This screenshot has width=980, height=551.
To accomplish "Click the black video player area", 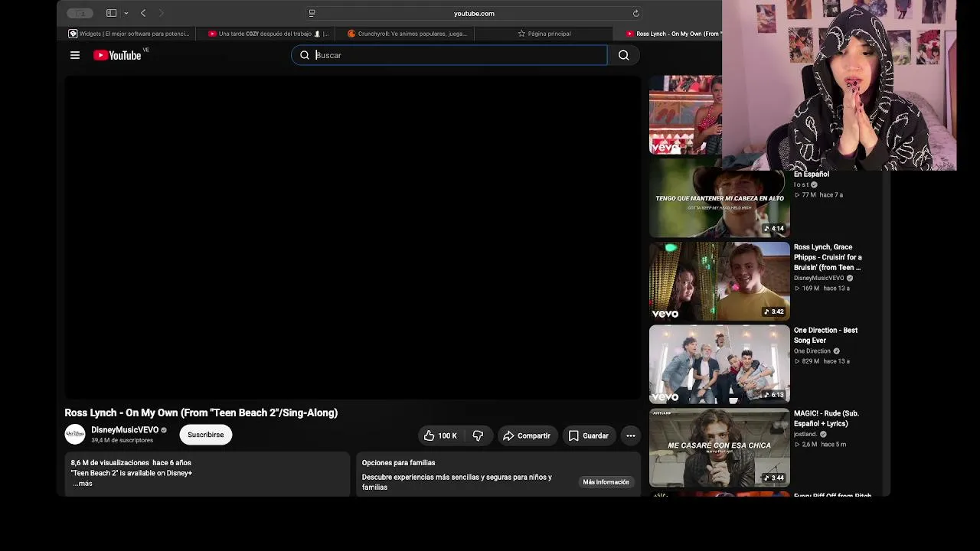I will [352, 236].
